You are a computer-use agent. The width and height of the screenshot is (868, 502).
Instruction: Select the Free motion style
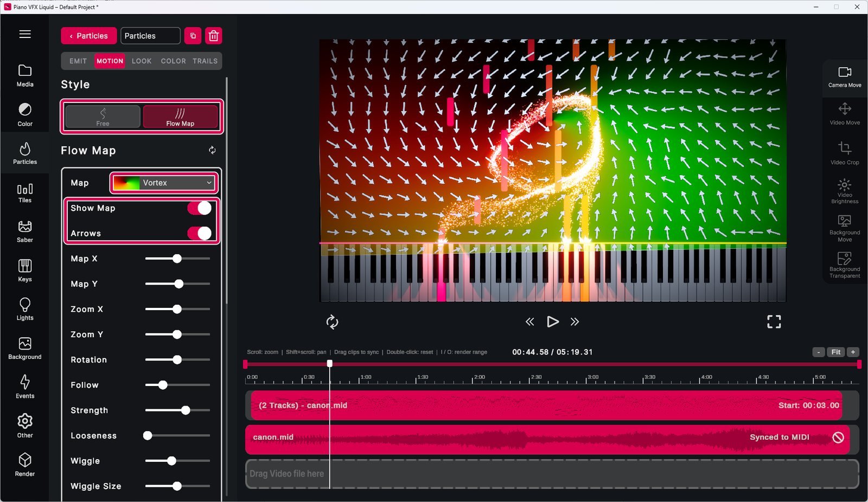[103, 117]
